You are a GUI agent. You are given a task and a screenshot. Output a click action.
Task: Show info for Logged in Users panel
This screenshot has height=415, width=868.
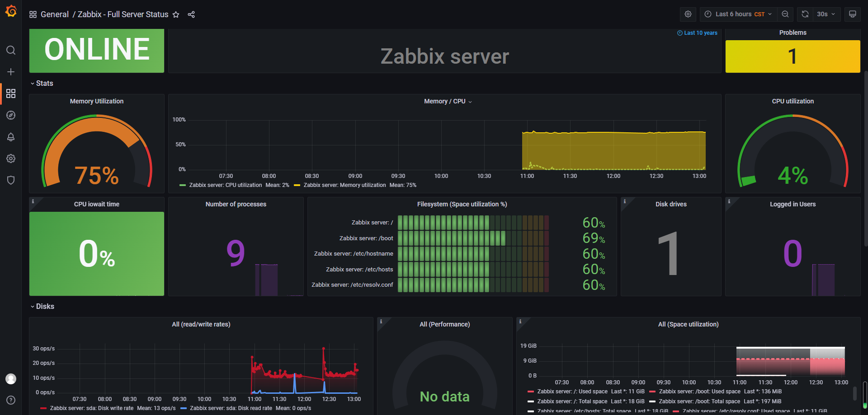tap(729, 201)
